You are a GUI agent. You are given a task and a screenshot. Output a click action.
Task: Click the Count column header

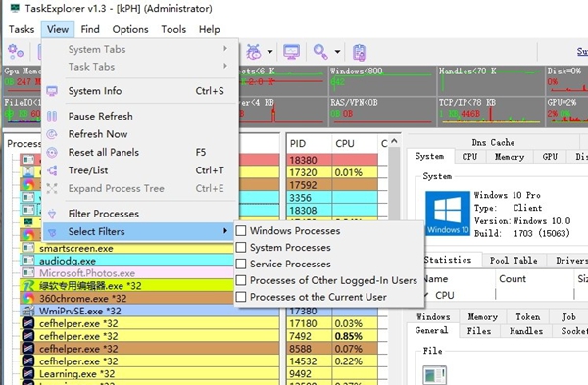click(x=534, y=279)
